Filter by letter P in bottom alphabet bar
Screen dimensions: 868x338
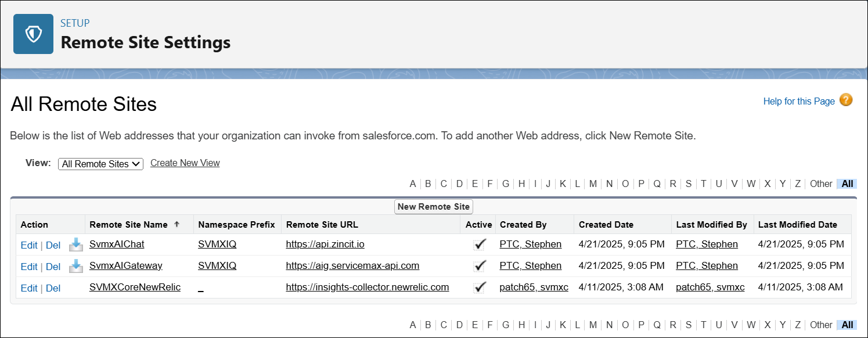(641, 325)
